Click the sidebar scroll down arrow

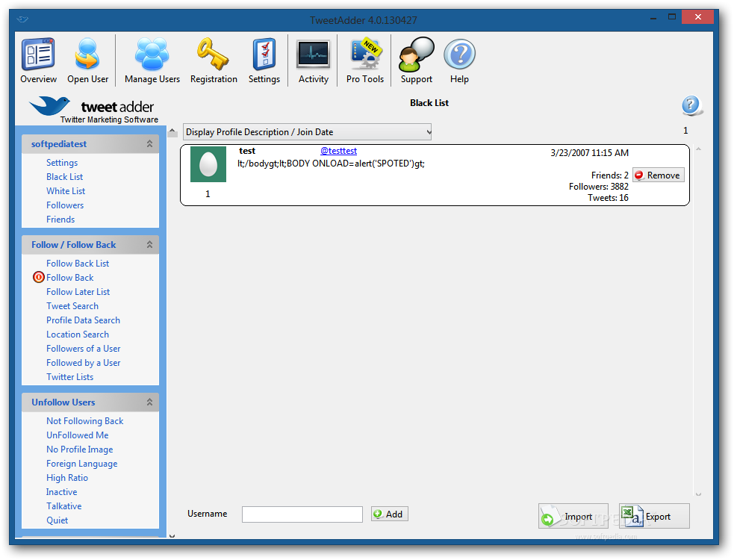point(172,535)
